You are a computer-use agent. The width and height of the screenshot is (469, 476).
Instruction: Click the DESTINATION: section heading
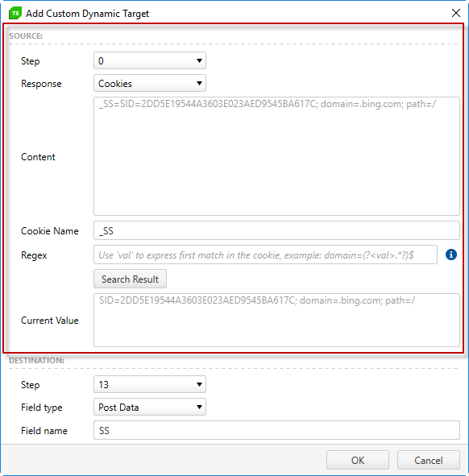(x=37, y=360)
